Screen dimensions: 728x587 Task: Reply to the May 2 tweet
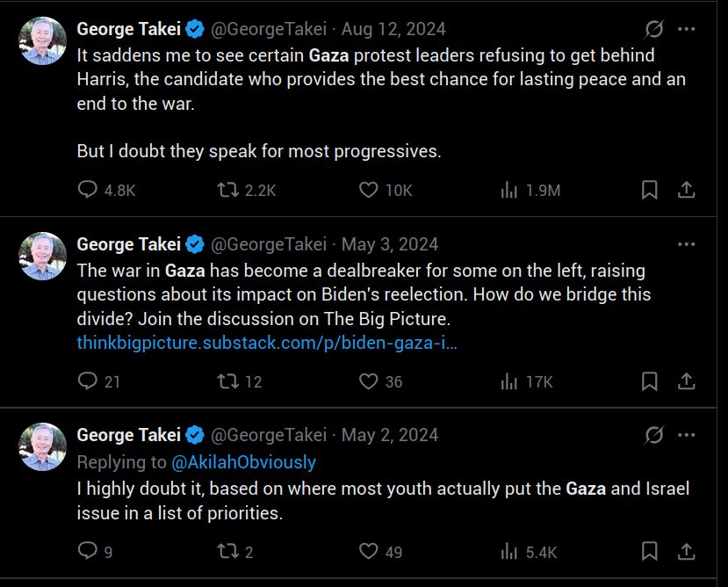coord(85,551)
